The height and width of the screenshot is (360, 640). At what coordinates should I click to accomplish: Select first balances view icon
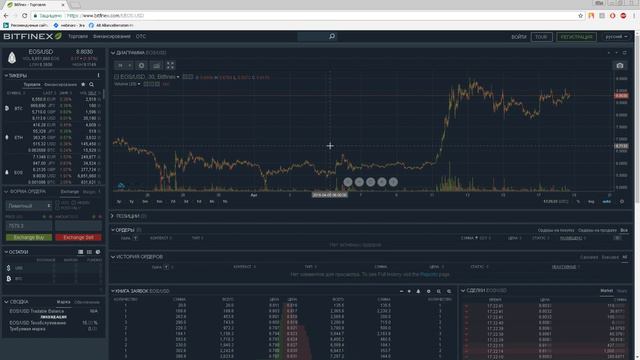(80, 252)
